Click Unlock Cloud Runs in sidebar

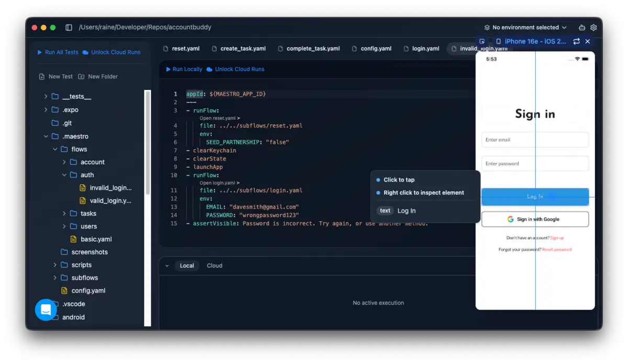(111, 52)
